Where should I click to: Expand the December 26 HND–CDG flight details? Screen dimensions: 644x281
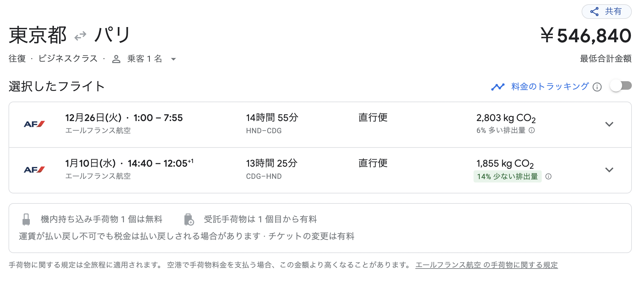(x=609, y=124)
